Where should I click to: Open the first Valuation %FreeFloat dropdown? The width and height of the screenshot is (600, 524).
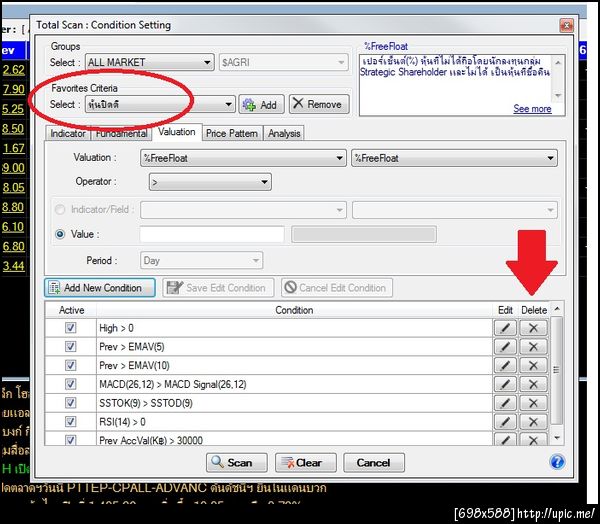click(x=243, y=158)
